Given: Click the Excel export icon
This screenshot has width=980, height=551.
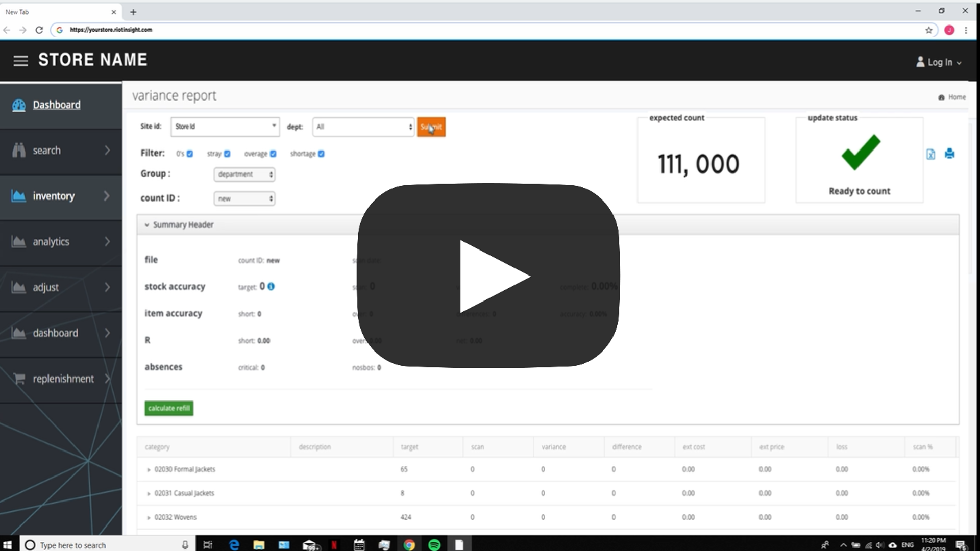Looking at the screenshot, I should (930, 154).
